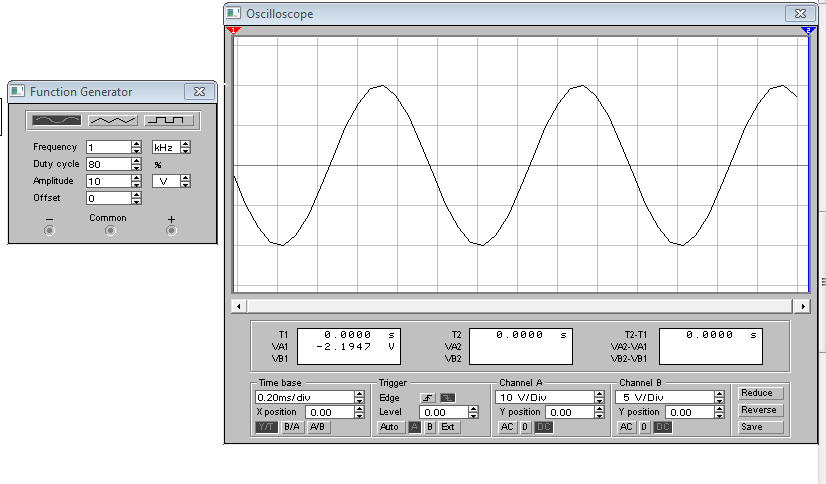826x484 pixels.
Task: Click the Oscilloscope window icon
Action: pos(234,13)
